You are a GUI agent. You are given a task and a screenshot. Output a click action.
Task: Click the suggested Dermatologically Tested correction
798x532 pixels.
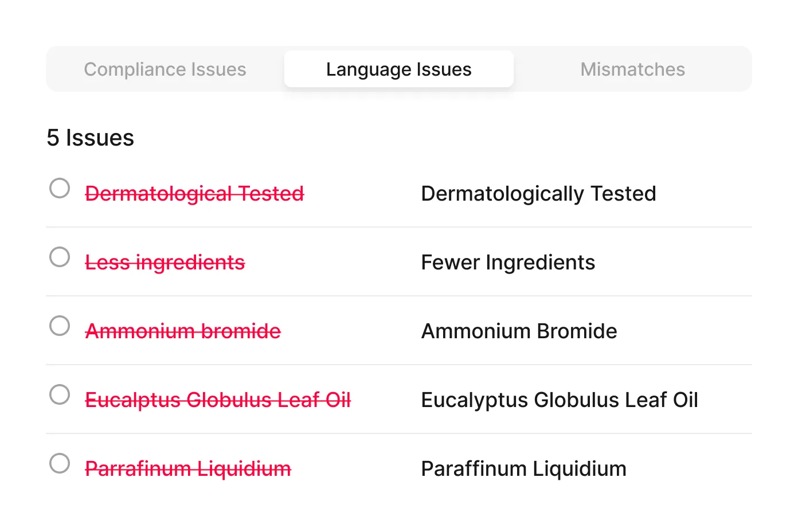point(538,193)
